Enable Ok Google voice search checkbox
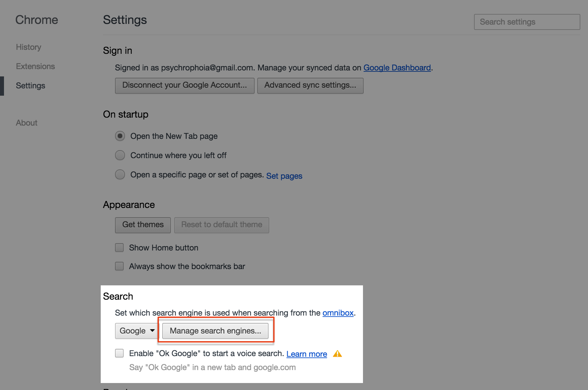The image size is (588, 390). point(119,353)
